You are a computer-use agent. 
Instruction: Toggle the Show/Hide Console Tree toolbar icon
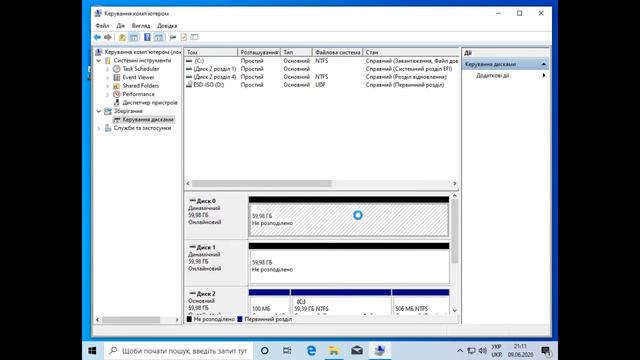click(134, 37)
